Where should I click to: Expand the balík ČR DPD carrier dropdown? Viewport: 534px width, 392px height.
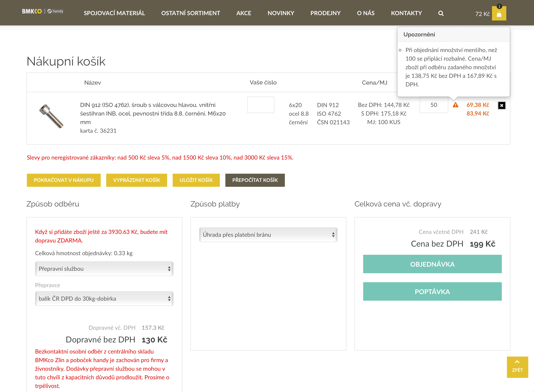point(104,299)
